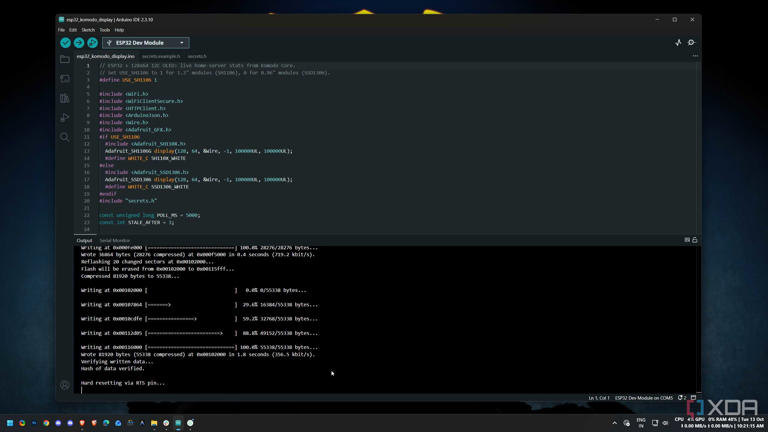The height and width of the screenshot is (432, 768).
Task: Close the Arduino IDE window
Action: 692,20
